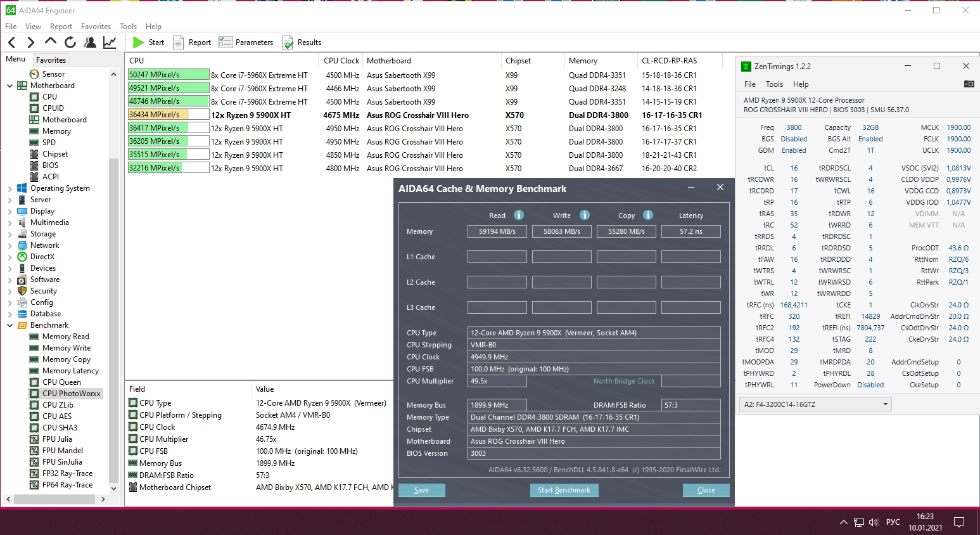Click the Chipset column header

point(532,61)
